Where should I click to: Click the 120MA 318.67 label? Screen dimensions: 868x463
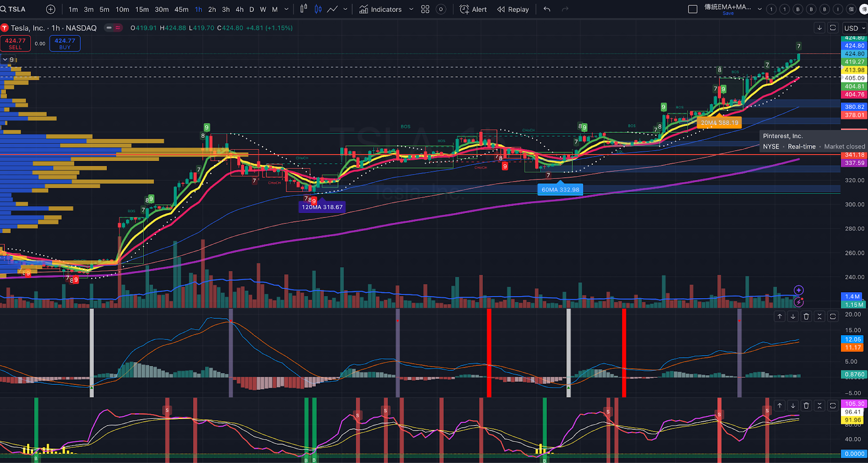coord(322,207)
